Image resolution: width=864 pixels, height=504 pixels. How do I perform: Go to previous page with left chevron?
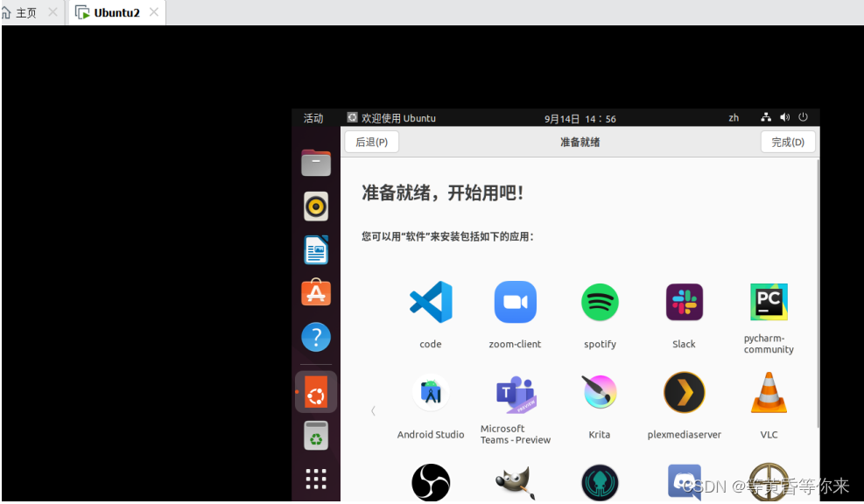point(373,411)
